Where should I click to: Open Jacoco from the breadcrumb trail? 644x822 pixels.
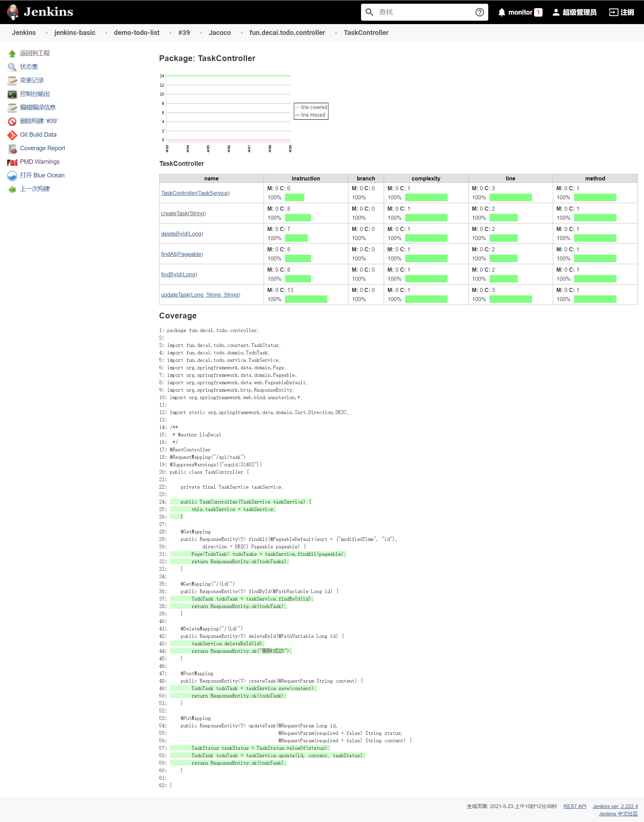[220, 33]
